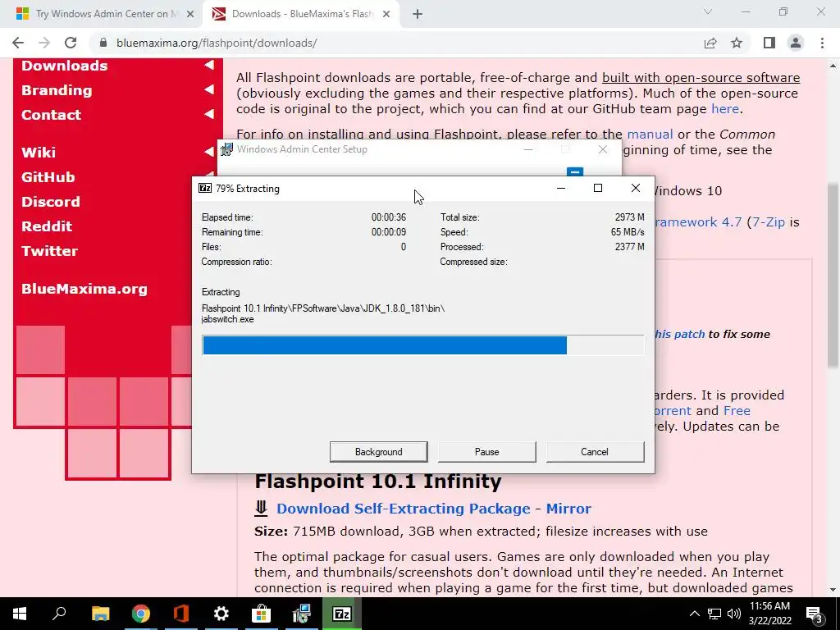The width and height of the screenshot is (840, 630).
Task: Click white arrow next to Branding
Action: tap(209, 89)
